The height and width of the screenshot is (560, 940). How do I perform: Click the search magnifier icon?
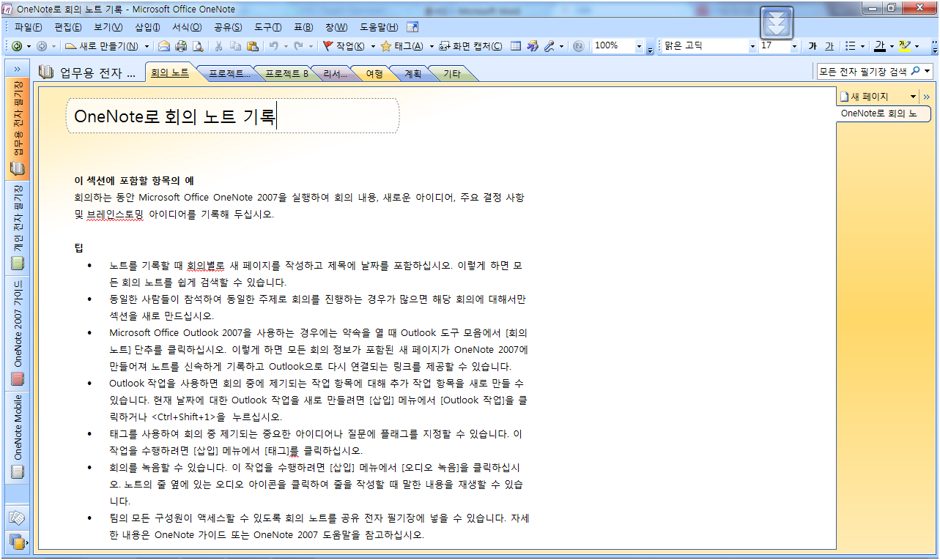(915, 71)
